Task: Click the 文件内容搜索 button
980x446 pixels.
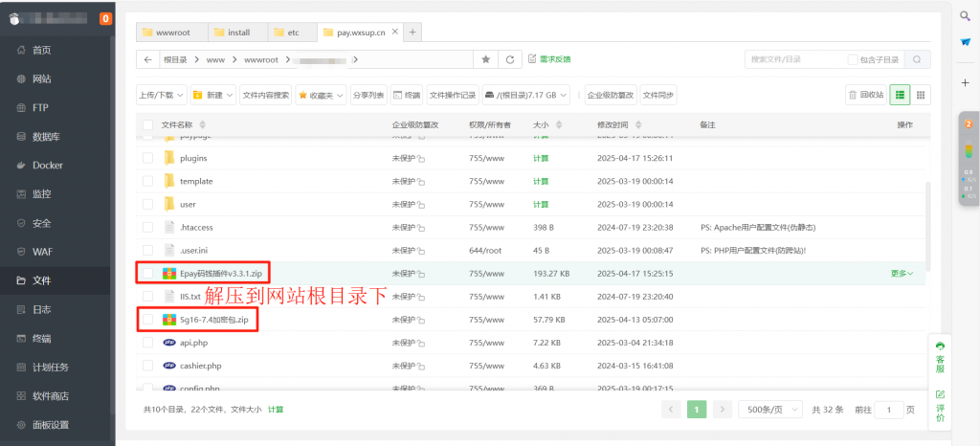Action: (x=265, y=95)
